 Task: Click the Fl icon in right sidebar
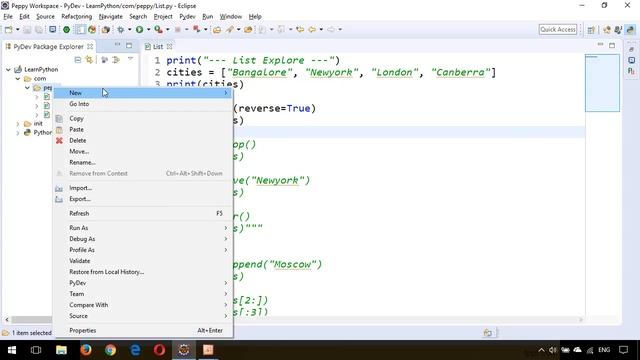pos(631,71)
